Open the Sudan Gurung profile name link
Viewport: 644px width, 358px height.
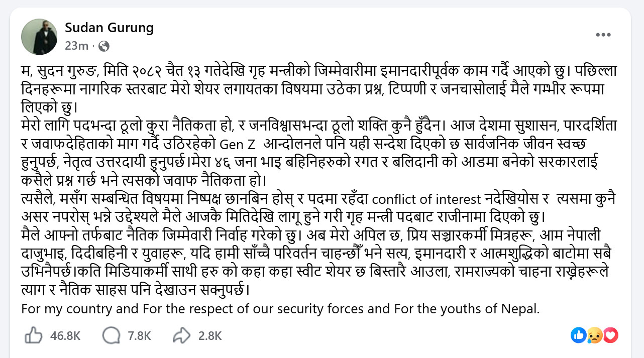coord(109,28)
